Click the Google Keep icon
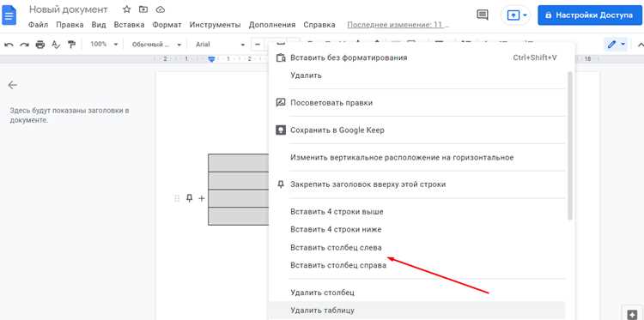644x320 pixels. [281, 130]
